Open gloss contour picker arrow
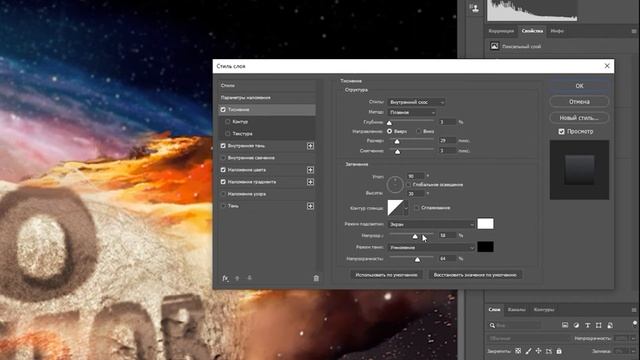 click(406, 208)
